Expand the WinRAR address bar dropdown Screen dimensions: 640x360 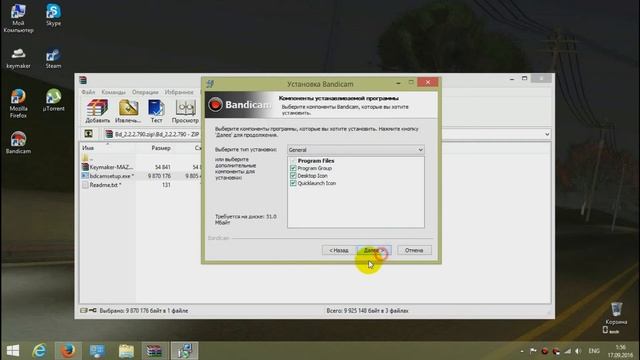pyautogui.click(x=547, y=134)
